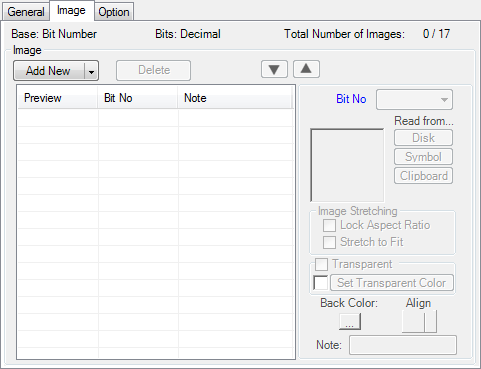
Task: Read image from Clipboard
Action: [x=423, y=176]
